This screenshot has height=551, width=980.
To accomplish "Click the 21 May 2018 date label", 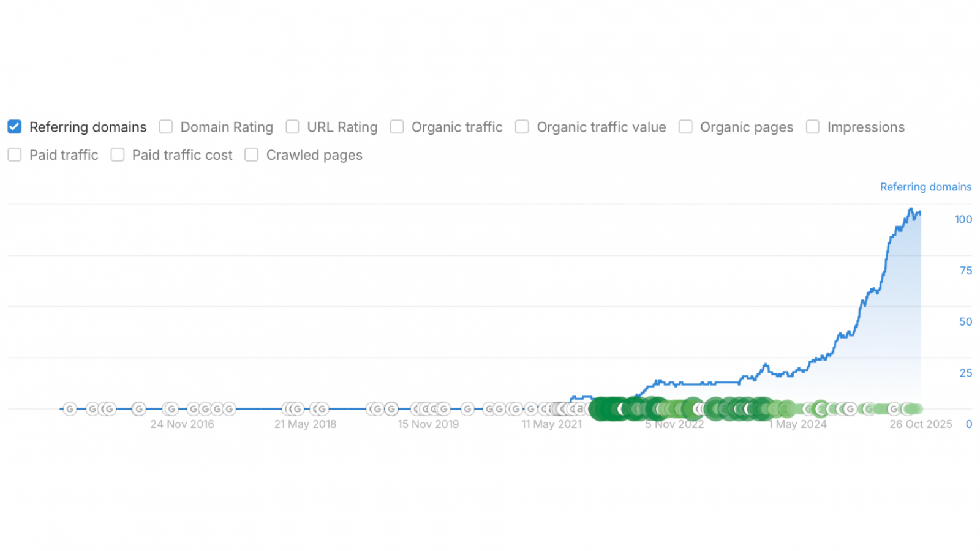I will click(305, 424).
